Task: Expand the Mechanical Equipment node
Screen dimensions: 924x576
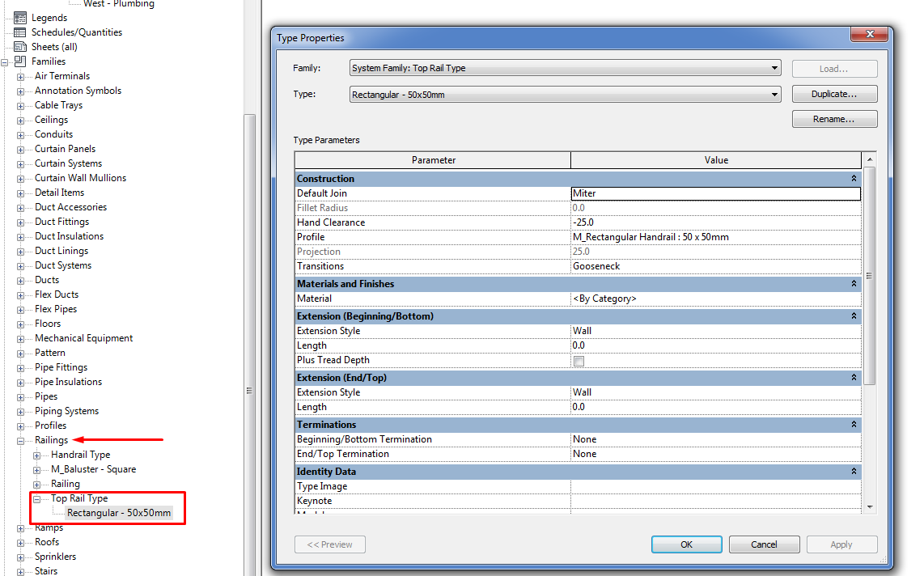Action: [x=20, y=339]
